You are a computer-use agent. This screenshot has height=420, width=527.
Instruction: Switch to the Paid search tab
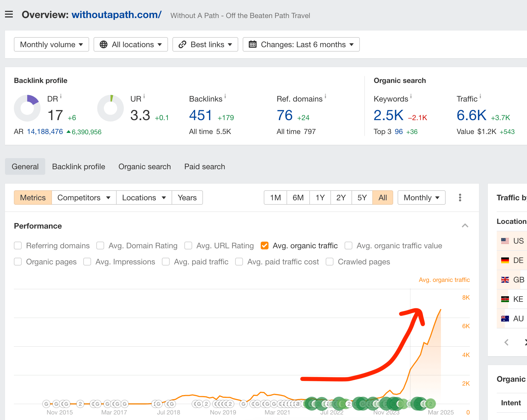[205, 166]
